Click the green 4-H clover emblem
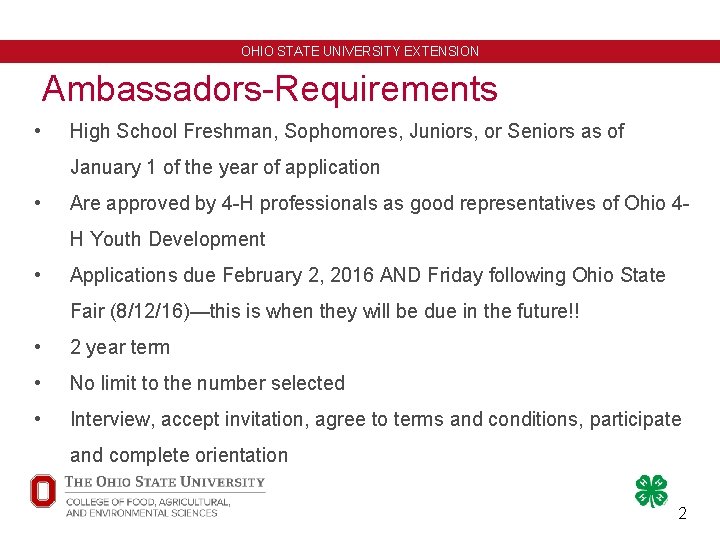The width and height of the screenshot is (720, 540). (651, 491)
